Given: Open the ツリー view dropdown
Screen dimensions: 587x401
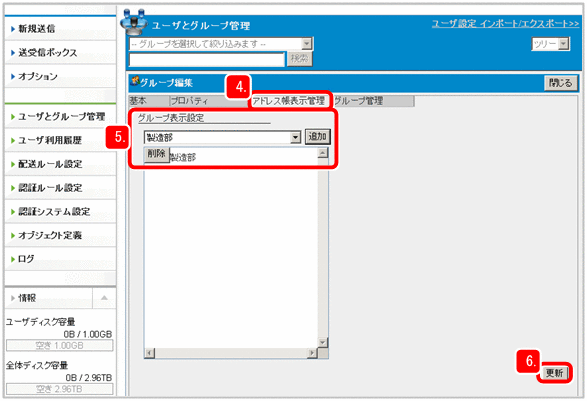Looking at the screenshot, I should pyautogui.click(x=551, y=44).
